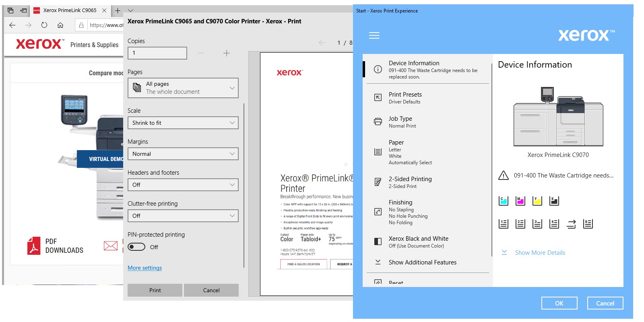The height and width of the screenshot is (322, 644).
Task: Check the magenta toner level icon
Action: click(x=520, y=201)
